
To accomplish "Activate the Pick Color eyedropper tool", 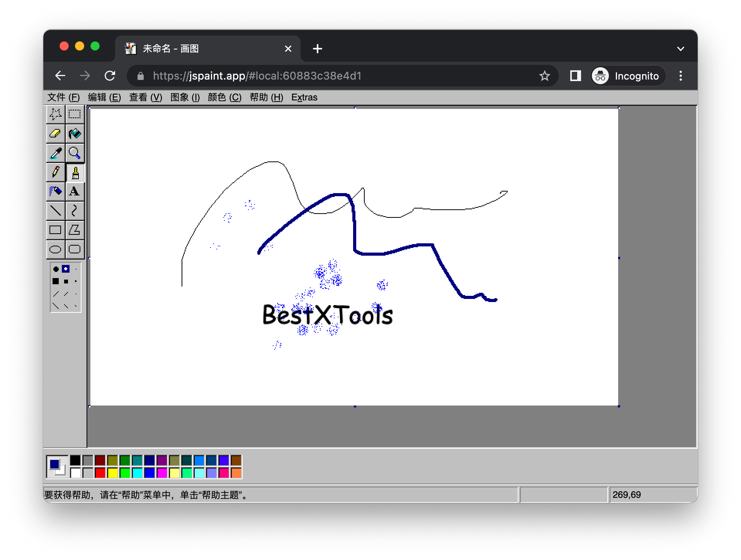I will click(x=56, y=153).
